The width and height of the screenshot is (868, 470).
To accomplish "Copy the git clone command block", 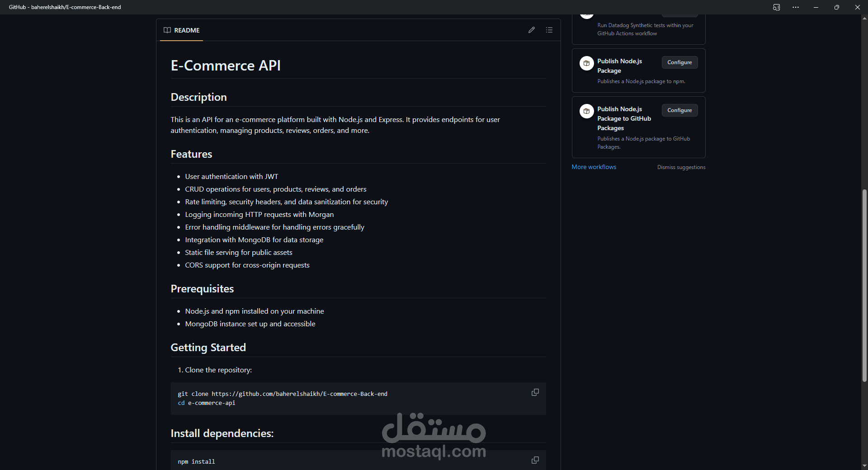I will (x=535, y=392).
